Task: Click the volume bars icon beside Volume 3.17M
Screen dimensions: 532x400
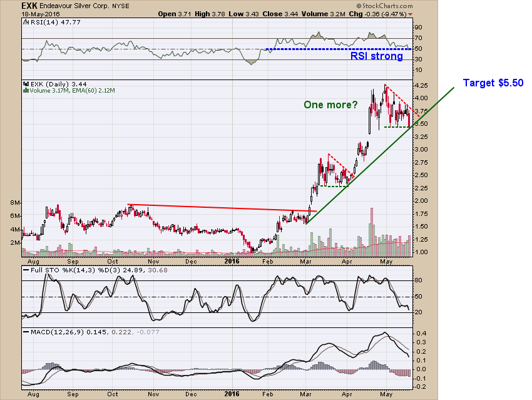Action: (x=26, y=91)
